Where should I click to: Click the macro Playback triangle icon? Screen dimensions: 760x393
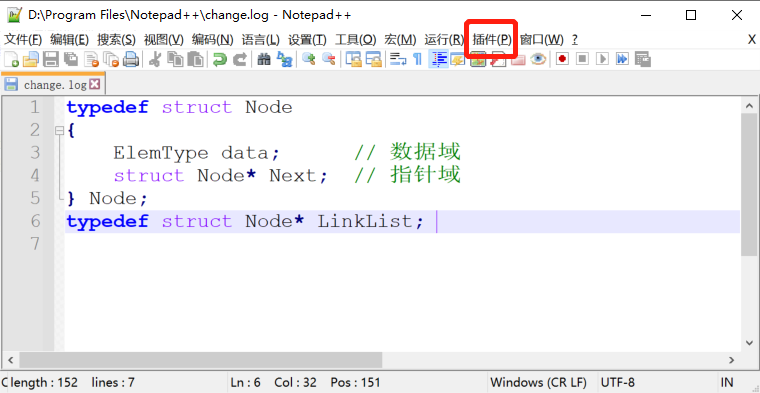pos(602,59)
